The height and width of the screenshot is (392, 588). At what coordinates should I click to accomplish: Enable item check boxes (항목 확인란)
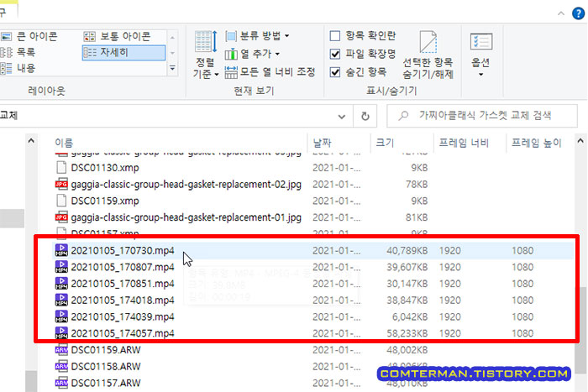tap(335, 36)
